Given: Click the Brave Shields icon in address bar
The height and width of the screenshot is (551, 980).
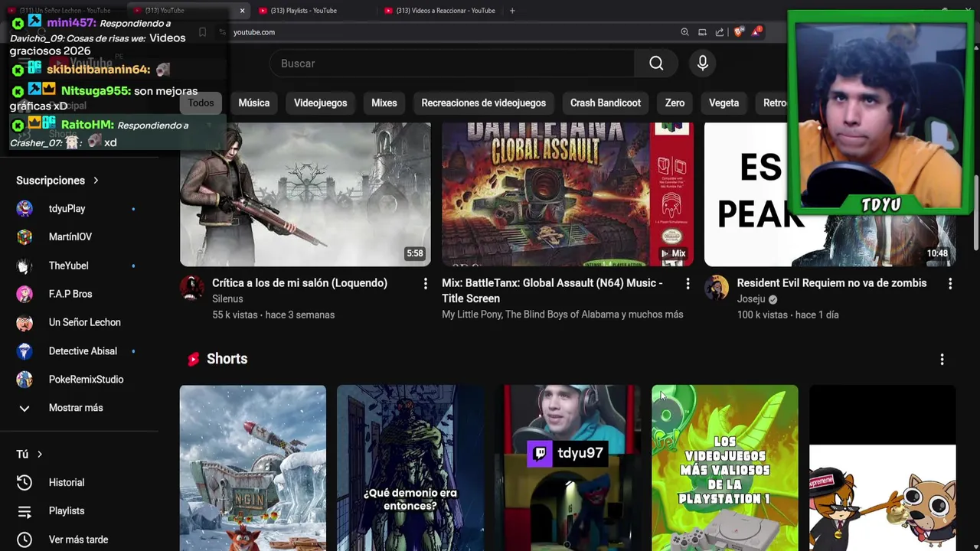Looking at the screenshot, I should pyautogui.click(x=739, y=32).
